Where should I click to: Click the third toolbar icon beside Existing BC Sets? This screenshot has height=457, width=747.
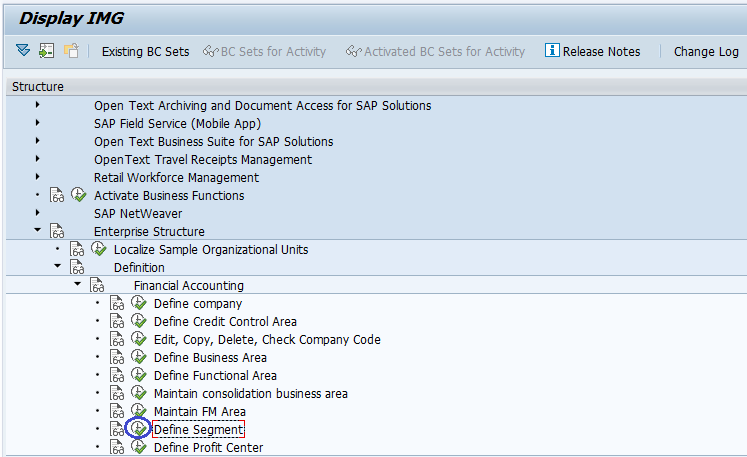[x=71, y=51]
